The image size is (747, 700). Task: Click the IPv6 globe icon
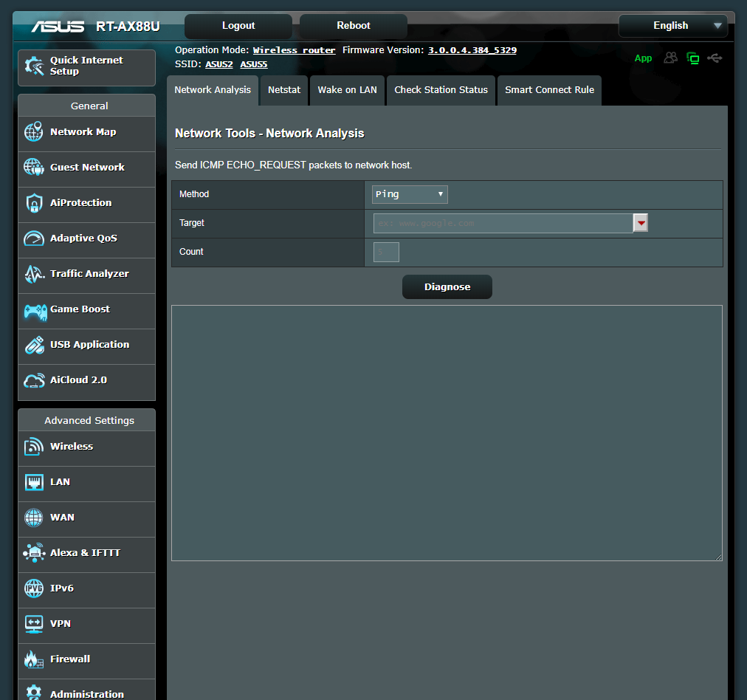(34, 588)
